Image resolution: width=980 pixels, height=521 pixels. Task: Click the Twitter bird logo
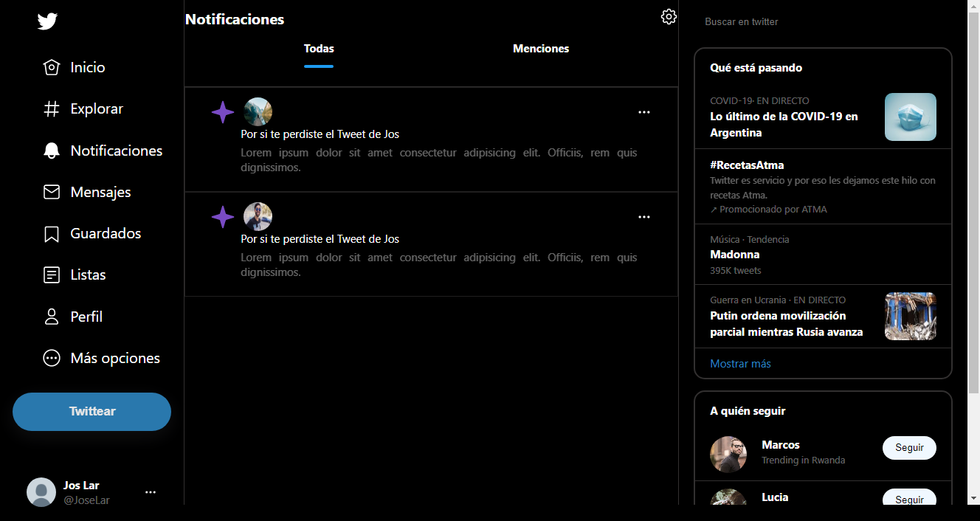tap(46, 21)
